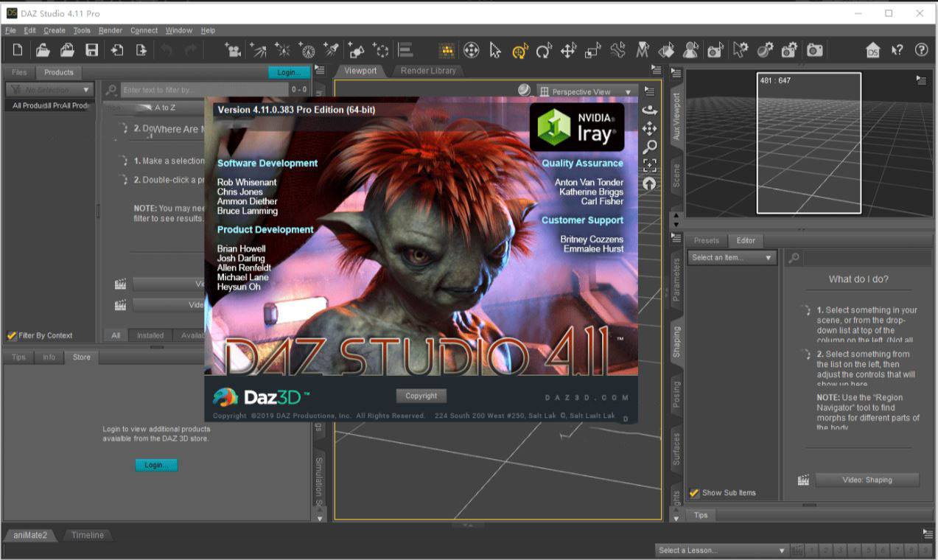Open the Select a Lesson dropdown
This screenshot has height=560, width=938.
tap(722, 550)
